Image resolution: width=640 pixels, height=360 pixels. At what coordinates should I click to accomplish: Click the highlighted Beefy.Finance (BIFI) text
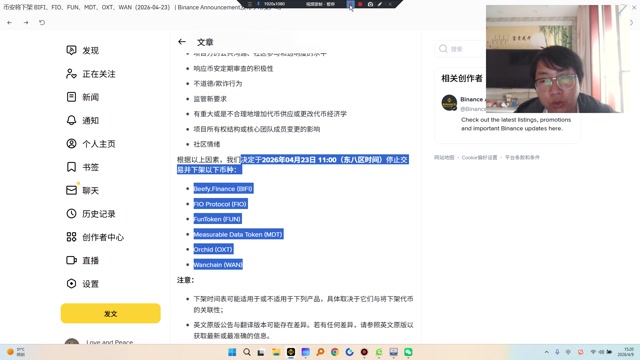(x=223, y=189)
